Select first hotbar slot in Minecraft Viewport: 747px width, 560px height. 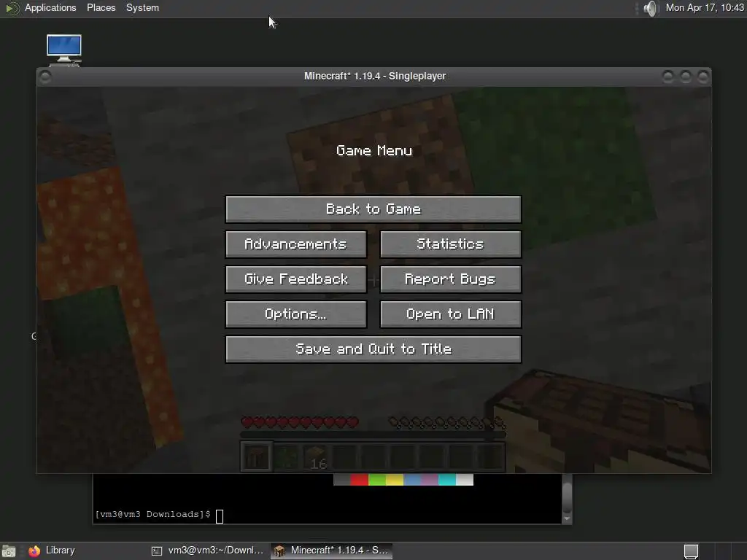pos(256,457)
